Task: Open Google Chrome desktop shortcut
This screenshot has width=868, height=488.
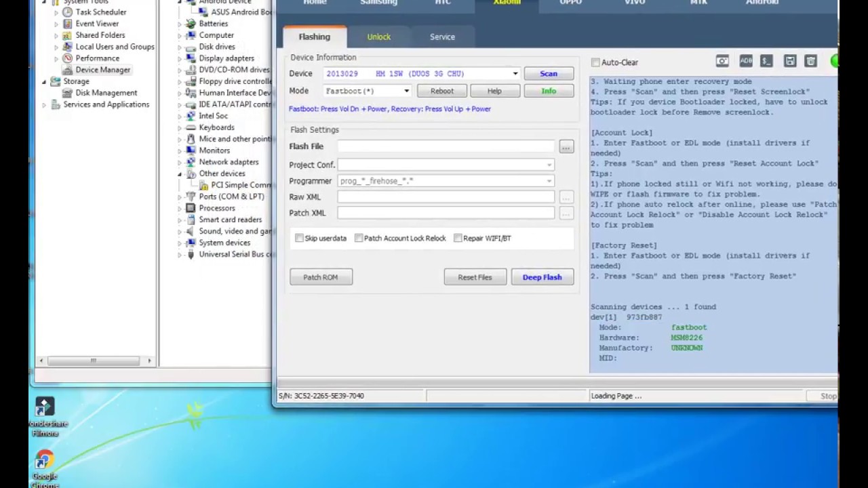Action: [x=44, y=468]
